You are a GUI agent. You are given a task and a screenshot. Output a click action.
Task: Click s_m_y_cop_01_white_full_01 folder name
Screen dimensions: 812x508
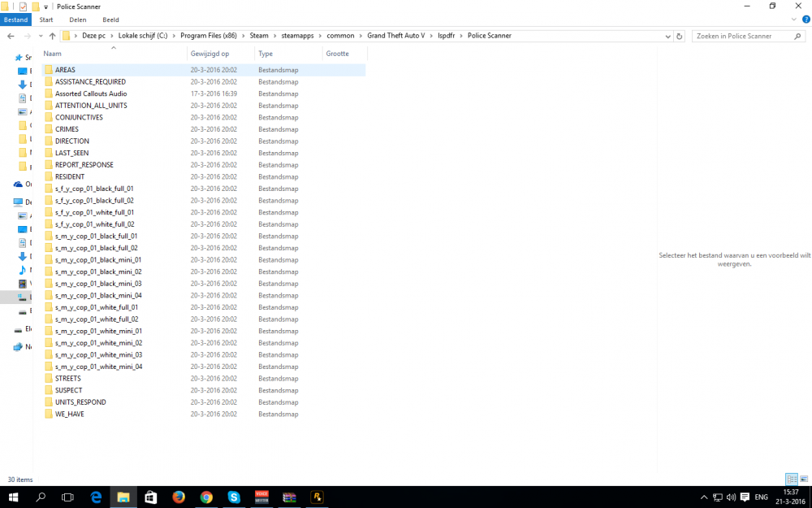click(x=97, y=307)
